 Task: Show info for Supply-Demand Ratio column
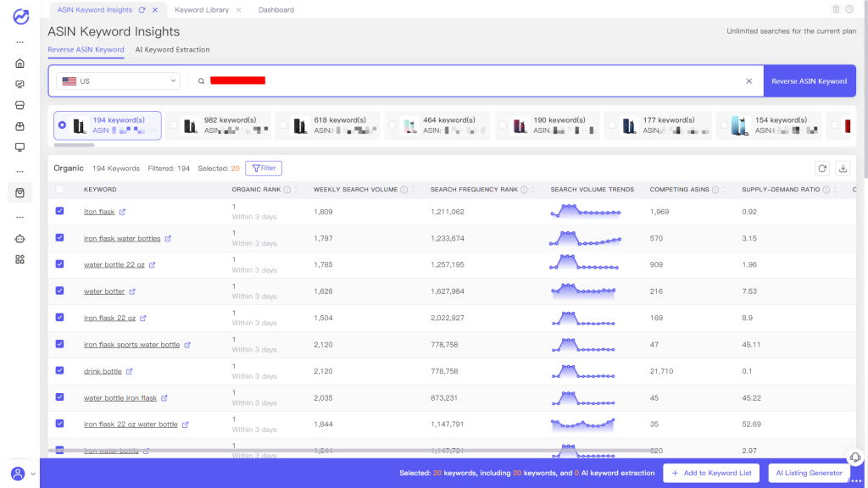pyautogui.click(x=826, y=190)
